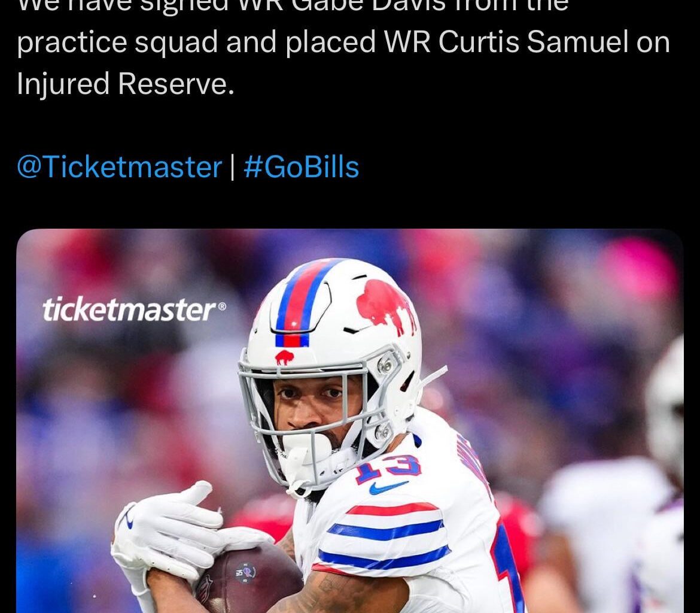Viewport: 700px width, 613px height.
Task: Click the registered trademark symbol beside ticketmaster
Action: (x=221, y=306)
